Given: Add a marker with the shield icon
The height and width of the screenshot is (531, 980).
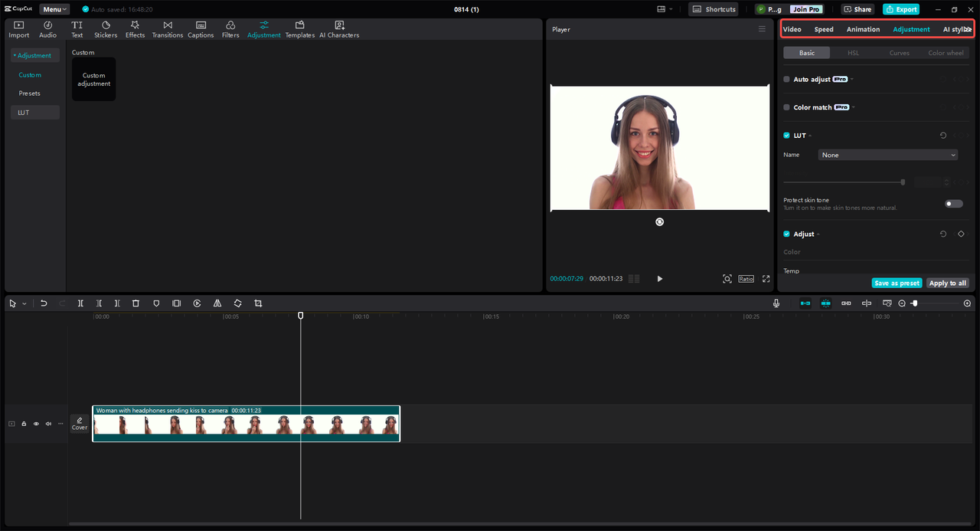Looking at the screenshot, I should pyautogui.click(x=156, y=303).
